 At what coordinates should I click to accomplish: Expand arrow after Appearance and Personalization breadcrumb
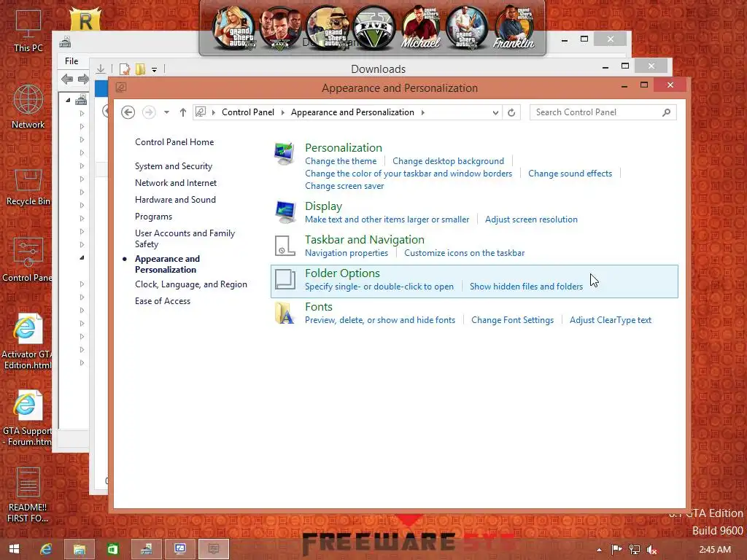[x=422, y=112]
